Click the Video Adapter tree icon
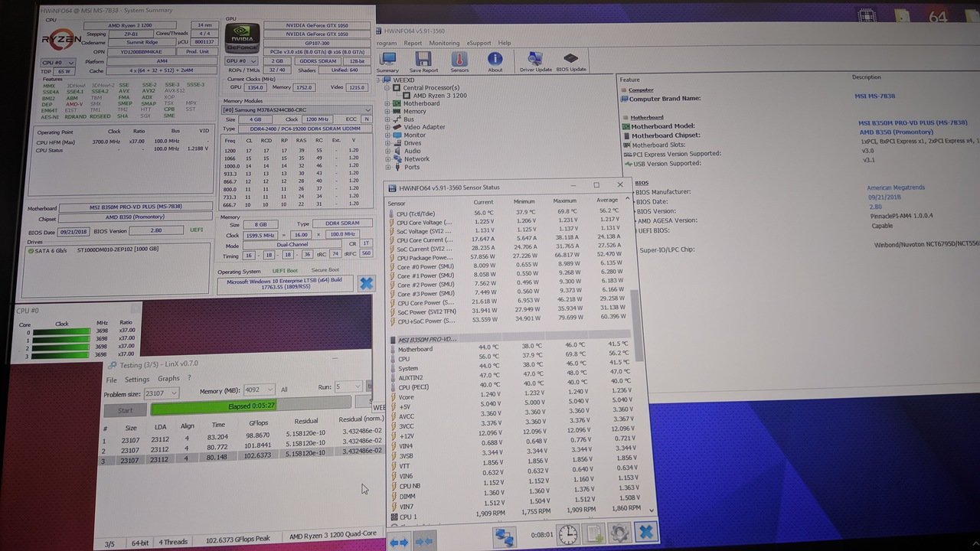Screen dimensions: 980x551 pyautogui.click(x=397, y=128)
